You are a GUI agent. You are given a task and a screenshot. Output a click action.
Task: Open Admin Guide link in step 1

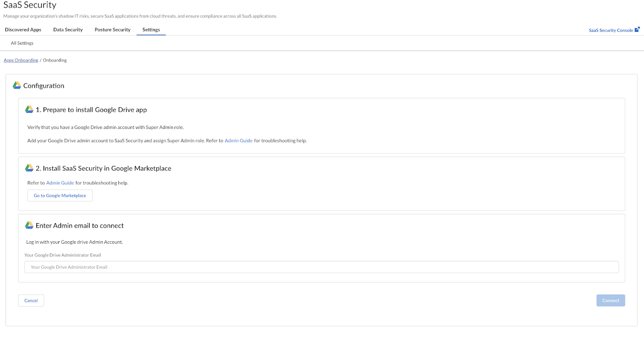point(238,141)
